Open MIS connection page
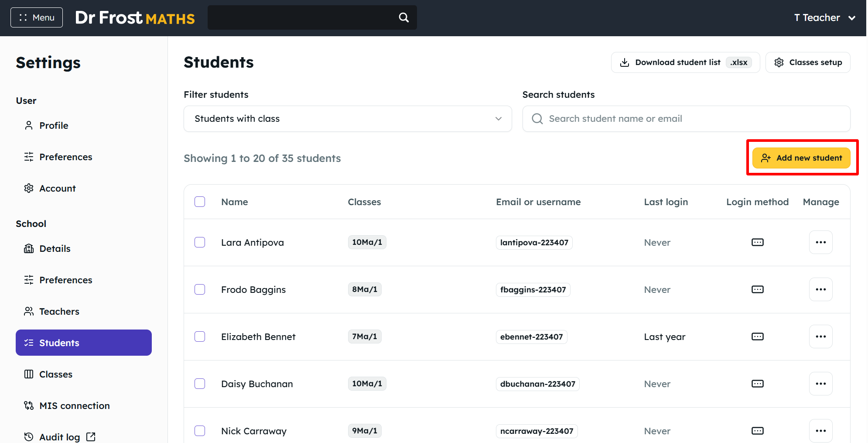Screen dimensions: 868x443 (84, 406)
